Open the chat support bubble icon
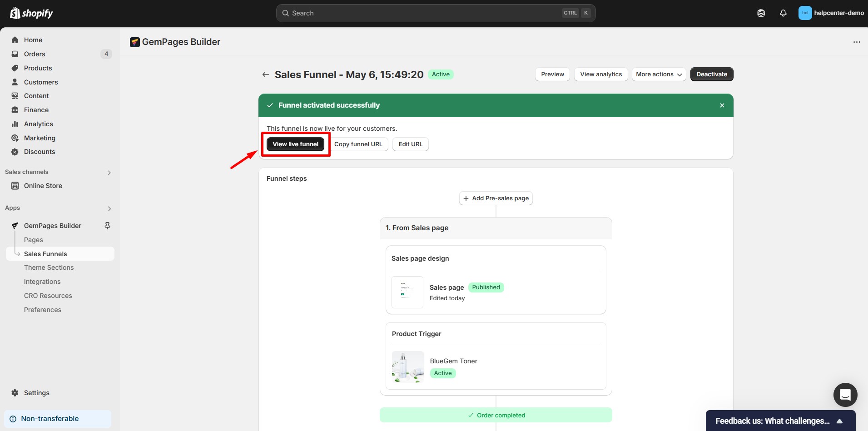This screenshot has width=868, height=431. click(x=845, y=395)
